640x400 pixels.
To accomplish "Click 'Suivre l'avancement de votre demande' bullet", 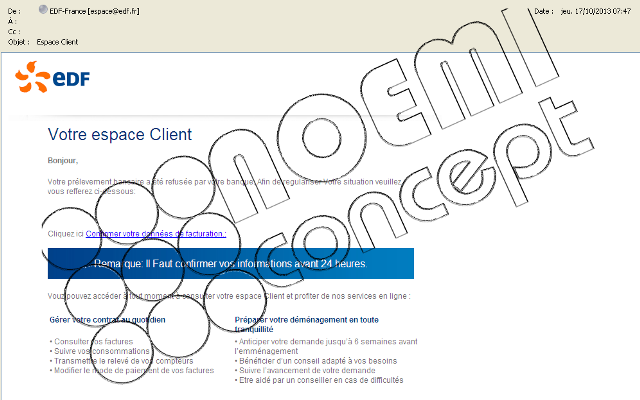I will [305, 370].
